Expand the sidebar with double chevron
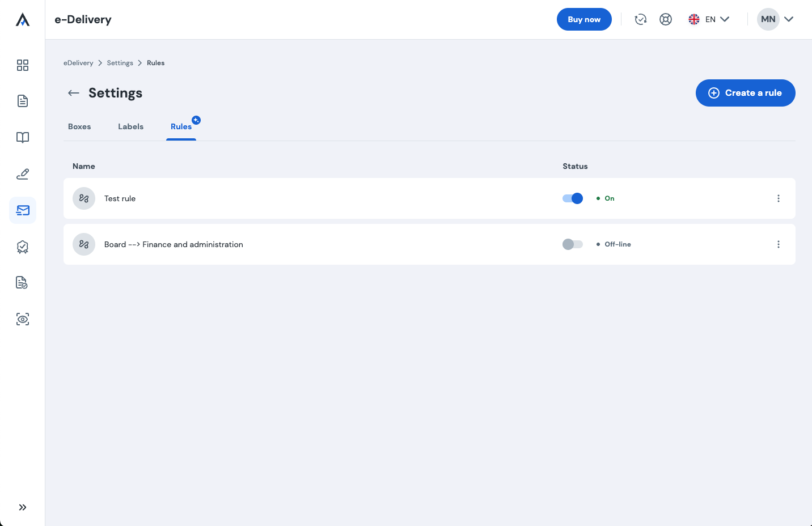 coord(23,507)
